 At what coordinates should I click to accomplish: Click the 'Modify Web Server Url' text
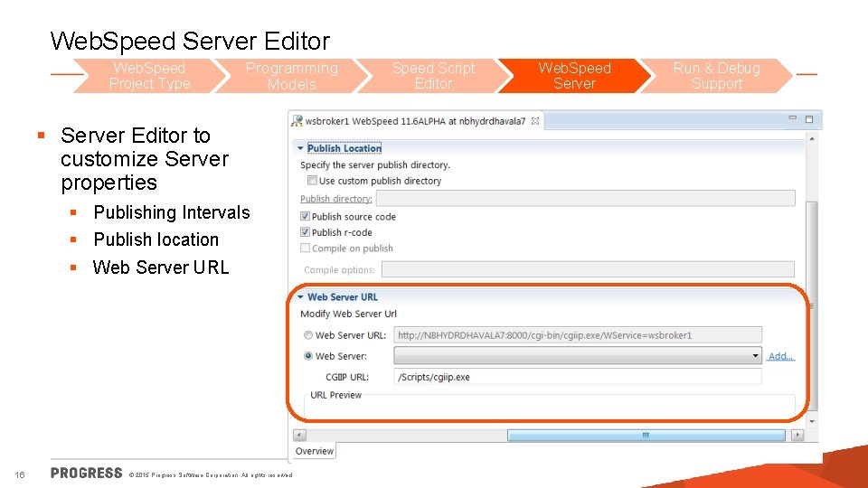coord(348,314)
